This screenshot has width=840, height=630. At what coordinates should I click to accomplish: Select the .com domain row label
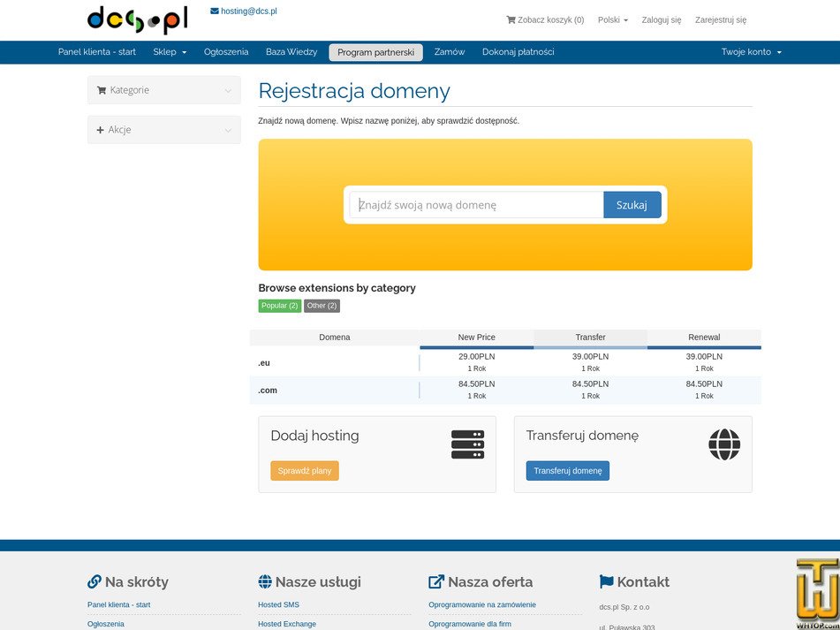[268, 391]
